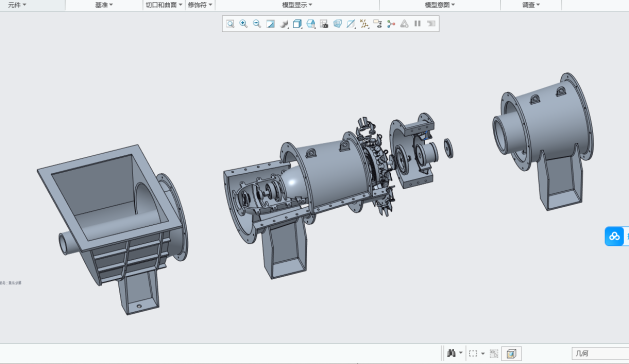Click the resume/stop icon after pause
Image resolution: width=629 pixels, height=364 pixels.
coord(431,24)
